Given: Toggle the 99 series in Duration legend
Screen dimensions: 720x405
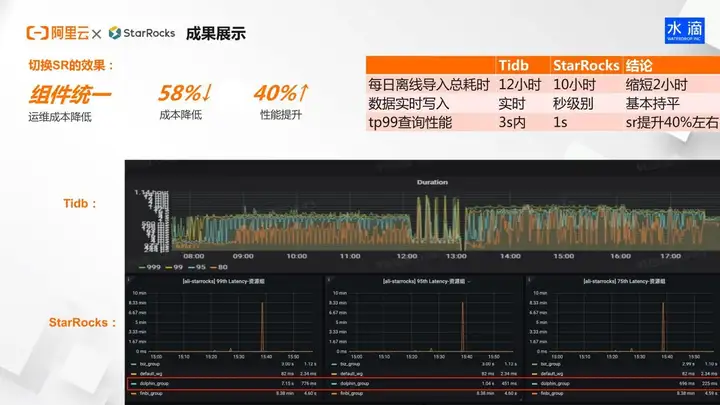Looking at the screenshot, I should pos(174,267).
